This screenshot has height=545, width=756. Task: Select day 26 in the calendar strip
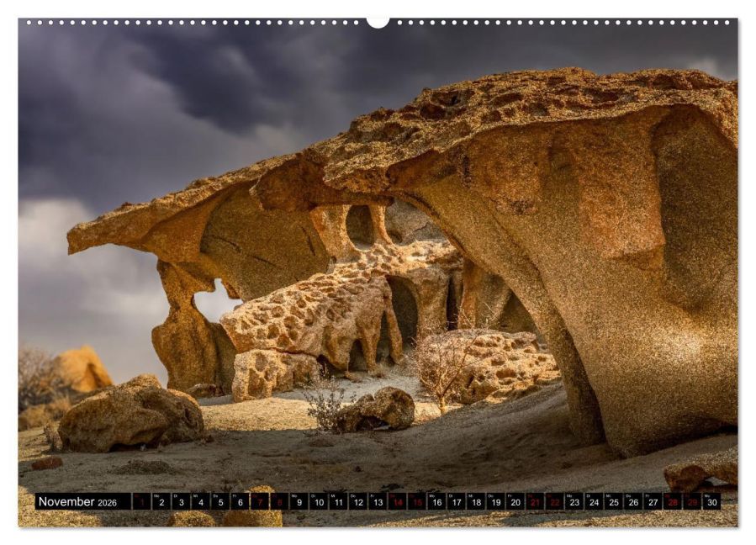tap(633, 502)
